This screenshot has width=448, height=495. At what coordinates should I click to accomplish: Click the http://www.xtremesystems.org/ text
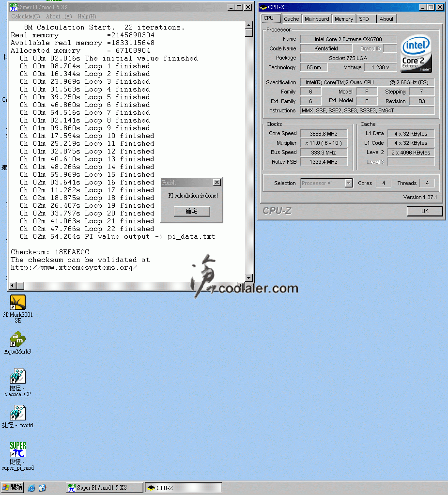[74, 268]
